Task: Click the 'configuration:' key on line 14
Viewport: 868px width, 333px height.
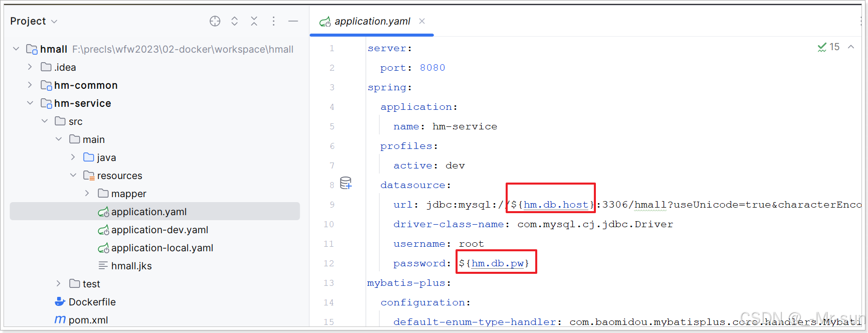Action: pyautogui.click(x=425, y=302)
